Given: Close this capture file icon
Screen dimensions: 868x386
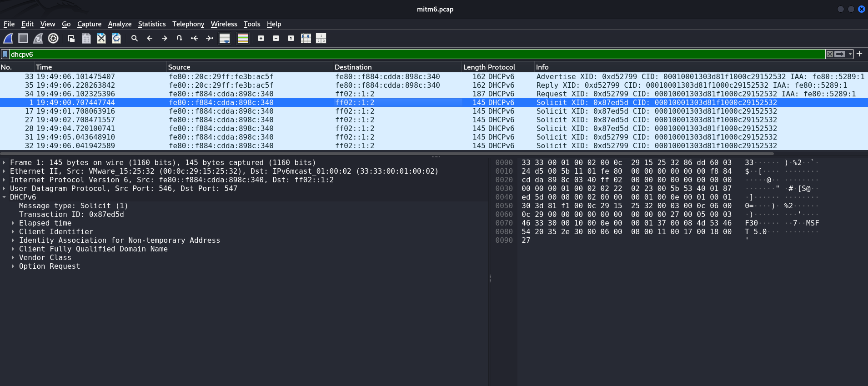Looking at the screenshot, I should tap(101, 39).
